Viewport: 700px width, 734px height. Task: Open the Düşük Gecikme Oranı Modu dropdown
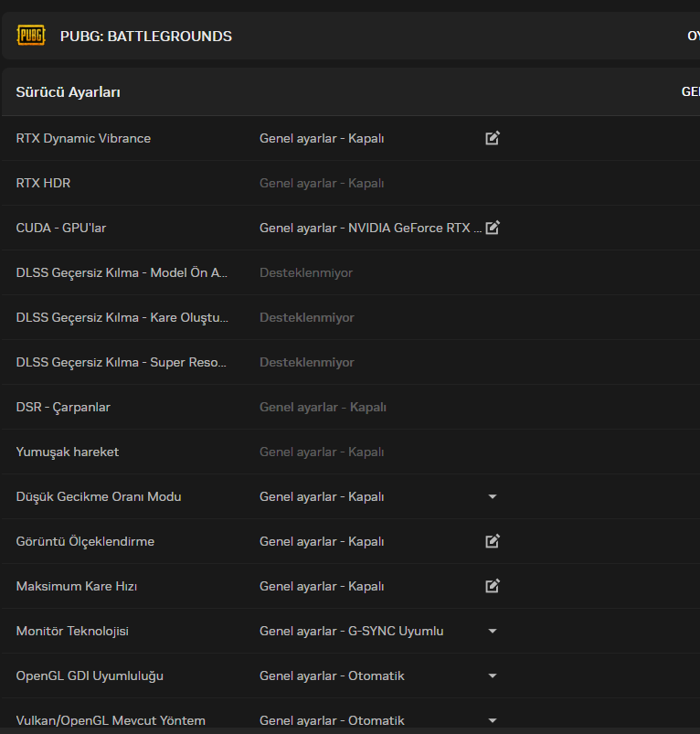[493, 496]
